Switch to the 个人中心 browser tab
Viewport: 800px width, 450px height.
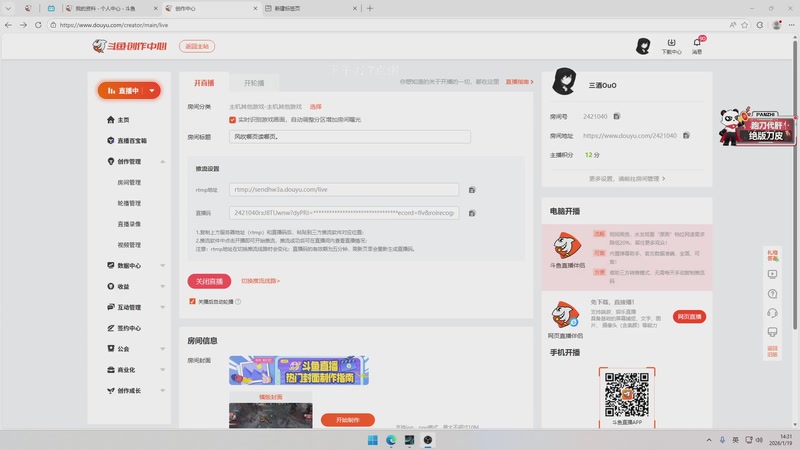(x=110, y=8)
